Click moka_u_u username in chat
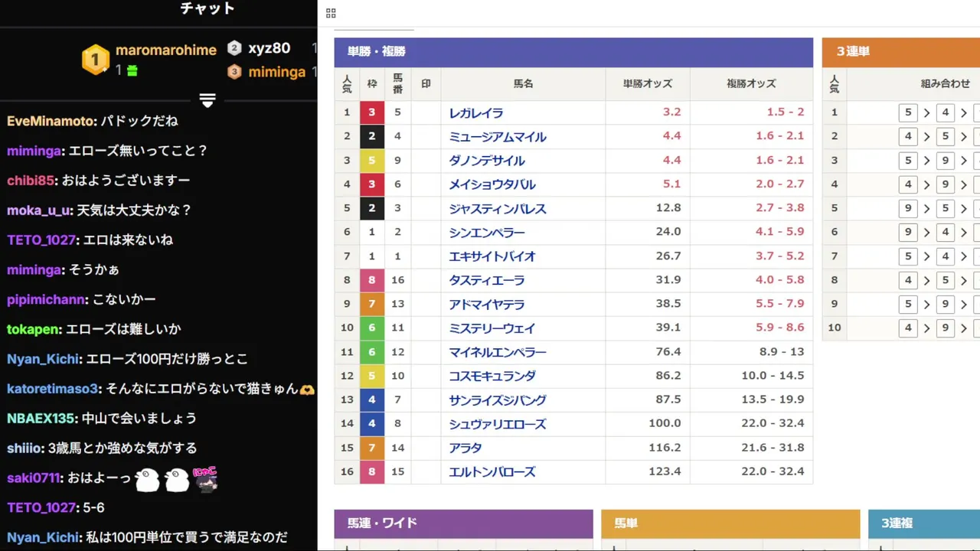This screenshot has height=551, width=980. (x=38, y=210)
